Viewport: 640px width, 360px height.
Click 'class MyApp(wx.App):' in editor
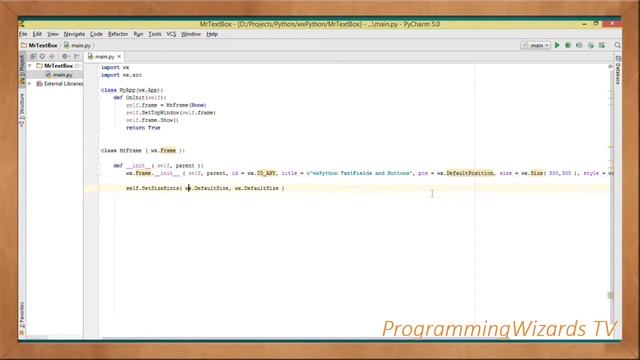click(x=132, y=90)
